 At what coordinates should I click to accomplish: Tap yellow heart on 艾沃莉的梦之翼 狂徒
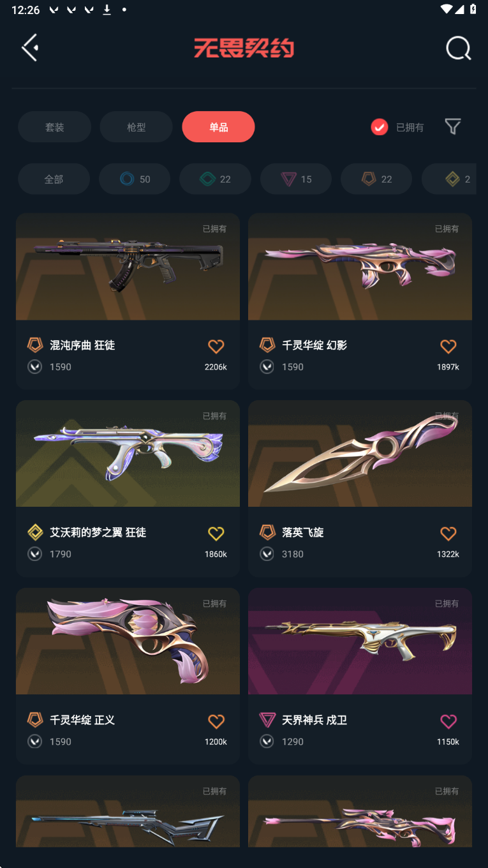click(216, 533)
